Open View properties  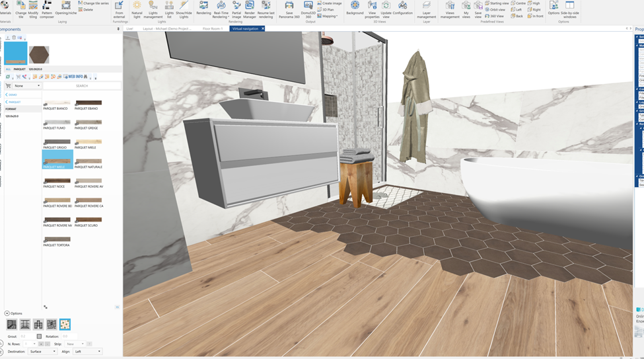pyautogui.click(x=372, y=9)
